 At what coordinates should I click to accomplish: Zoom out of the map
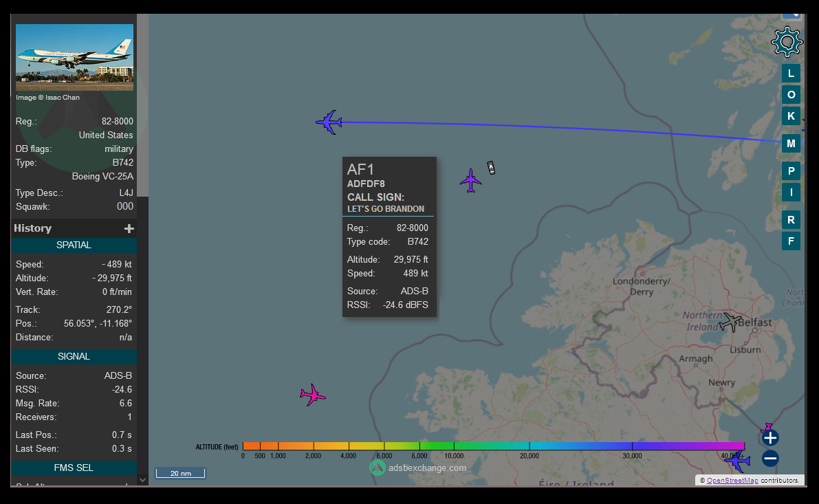pos(770,459)
